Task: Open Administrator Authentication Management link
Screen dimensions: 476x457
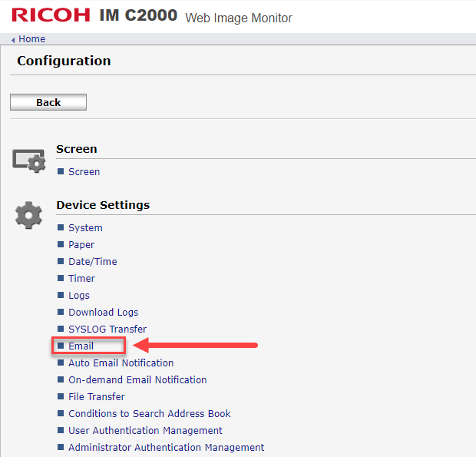Action: [166, 447]
